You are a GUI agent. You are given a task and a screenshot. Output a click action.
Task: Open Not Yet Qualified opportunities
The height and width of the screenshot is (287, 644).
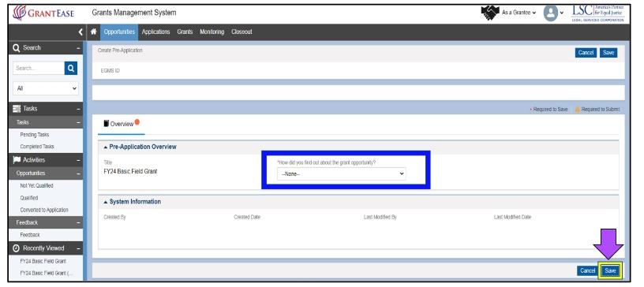pyautogui.click(x=36, y=185)
